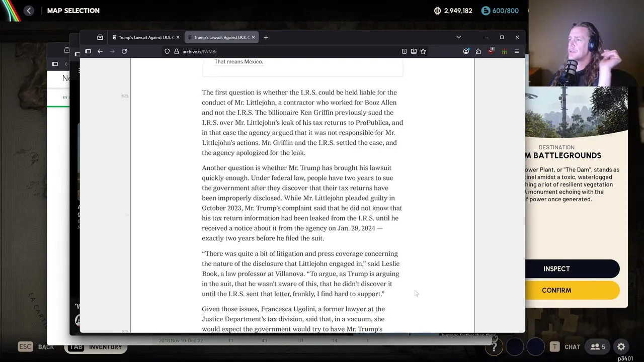Viewport: 644px width, 362px height.
Task: Click the red extension icon with badge
Action: 491,51
